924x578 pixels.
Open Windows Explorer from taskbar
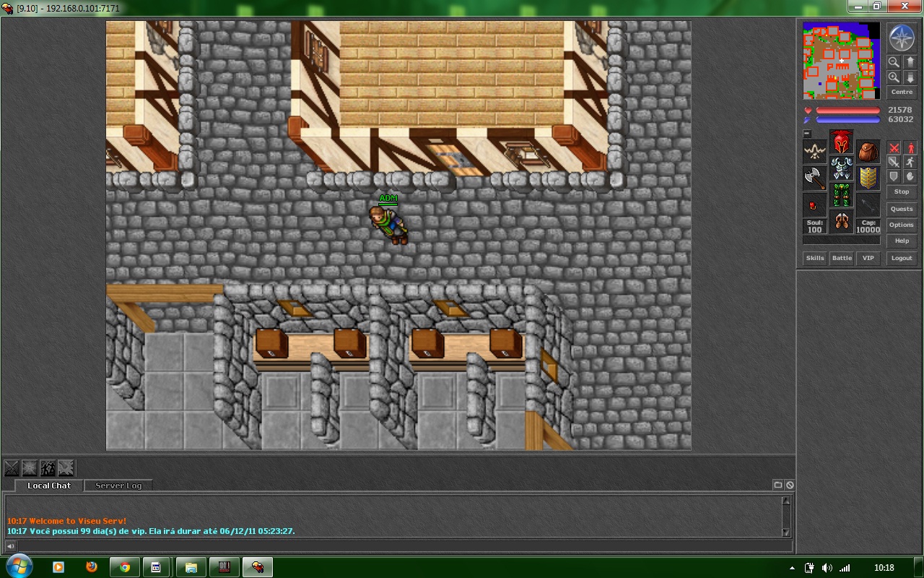191,567
